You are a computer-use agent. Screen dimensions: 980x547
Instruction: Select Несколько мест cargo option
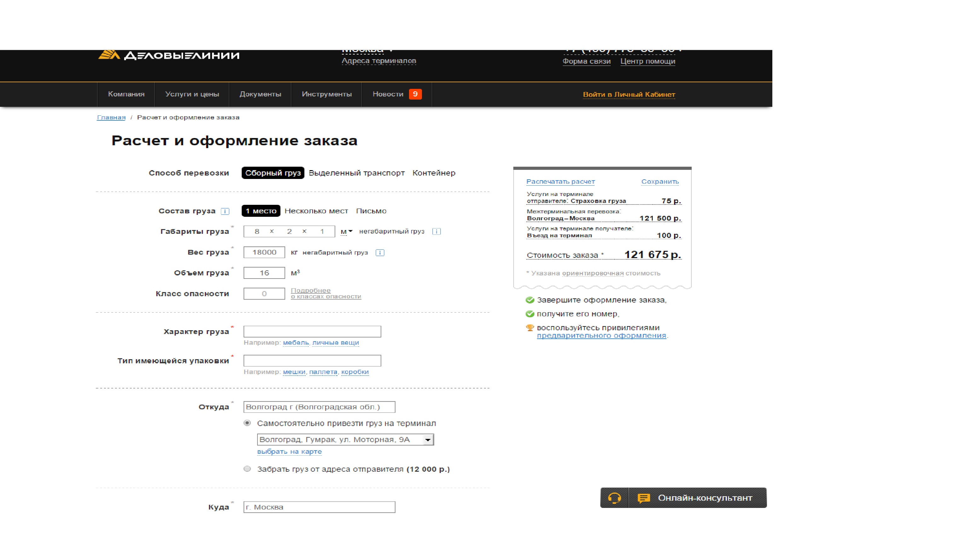(x=316, y=211)
